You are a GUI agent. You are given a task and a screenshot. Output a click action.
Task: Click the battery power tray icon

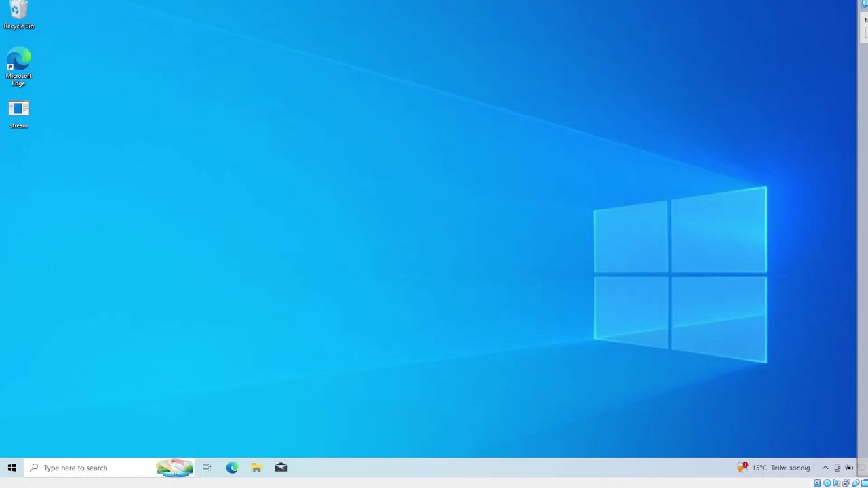(x=849, y=468)
